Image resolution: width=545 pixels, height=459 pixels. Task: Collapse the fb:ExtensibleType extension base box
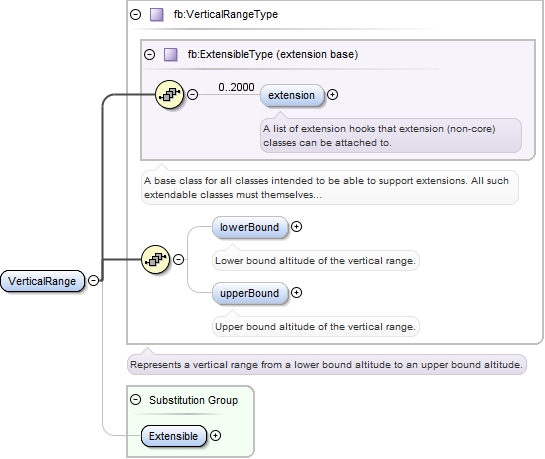149,55
